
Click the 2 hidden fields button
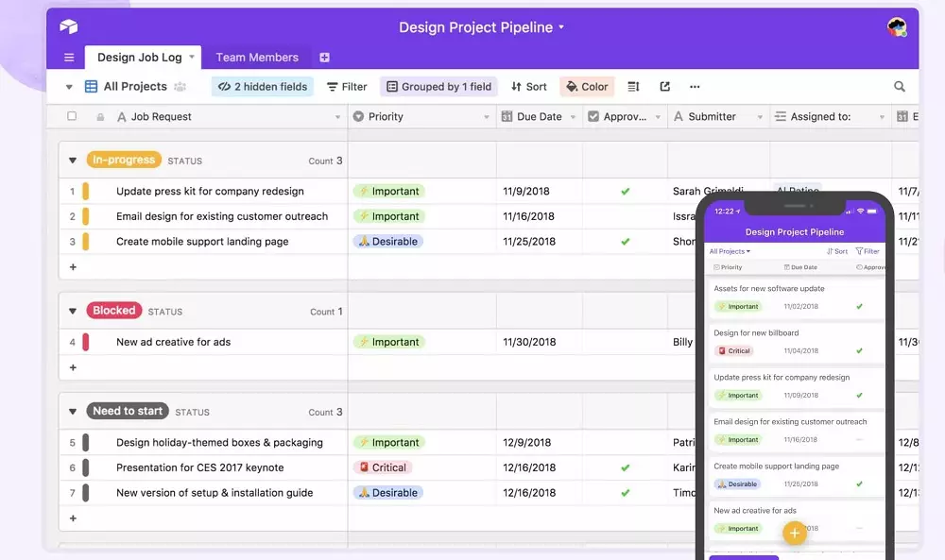262,87
